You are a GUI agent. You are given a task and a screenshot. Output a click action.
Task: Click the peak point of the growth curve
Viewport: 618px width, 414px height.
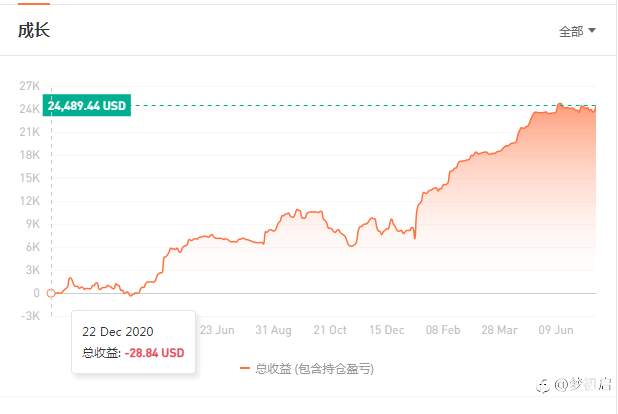560,104
